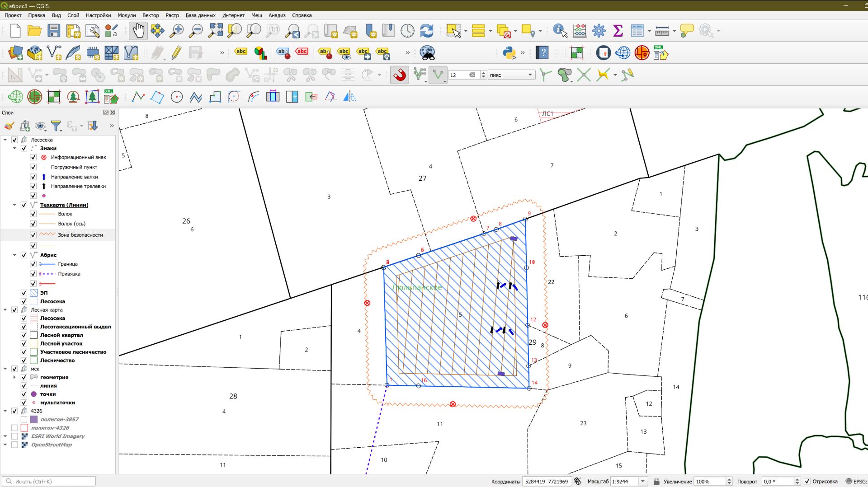Select the Identify Features tool

coord(560,31)
